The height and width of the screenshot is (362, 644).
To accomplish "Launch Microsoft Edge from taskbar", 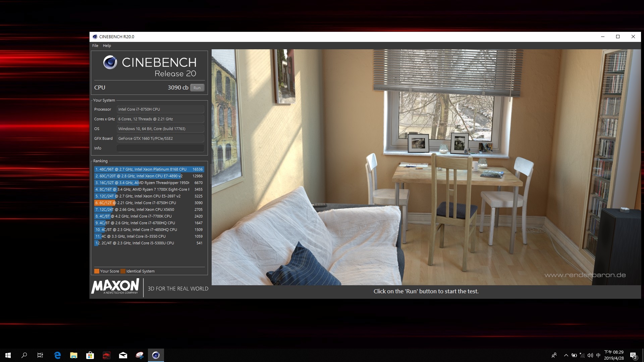I will (57, 355).
